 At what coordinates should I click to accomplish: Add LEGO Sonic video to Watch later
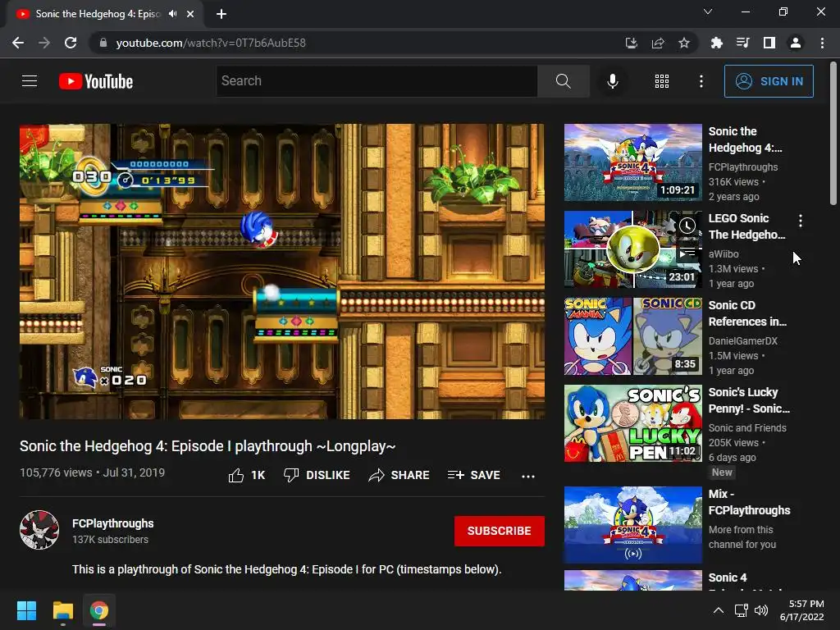click(687, 226)
